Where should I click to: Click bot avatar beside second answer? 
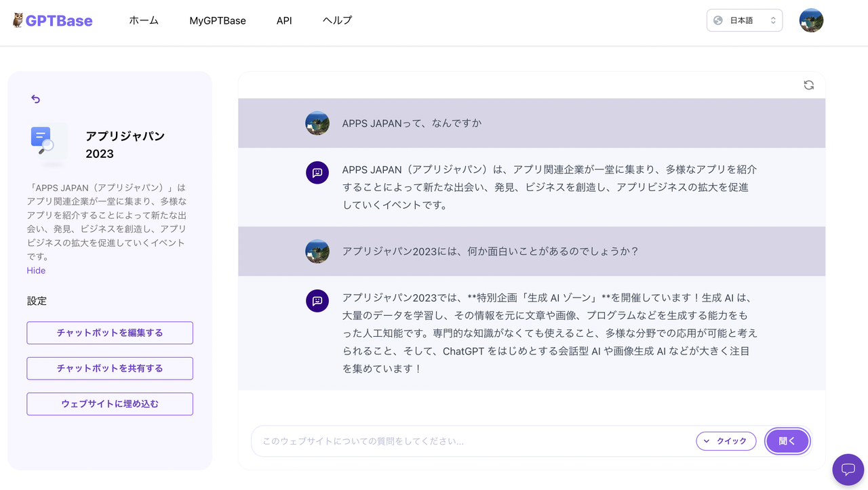(x=317, y=301)
